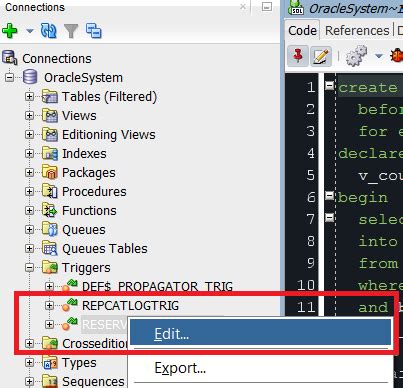Switch to the Code tab
This screenshot has width=403, height=388.
[302, 30]
